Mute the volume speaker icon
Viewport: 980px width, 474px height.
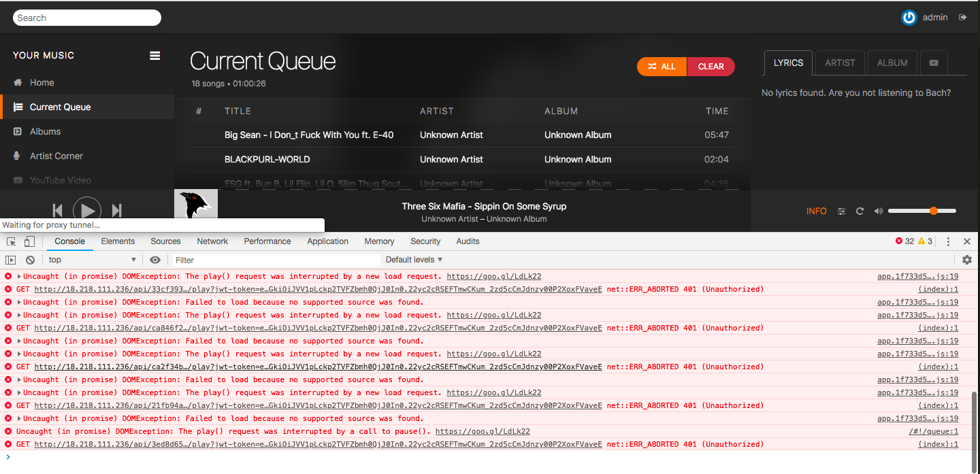pos(878,211)
